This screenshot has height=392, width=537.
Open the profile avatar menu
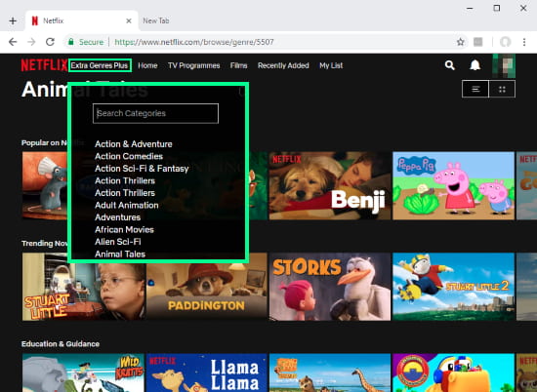click(x=504, y=65)
